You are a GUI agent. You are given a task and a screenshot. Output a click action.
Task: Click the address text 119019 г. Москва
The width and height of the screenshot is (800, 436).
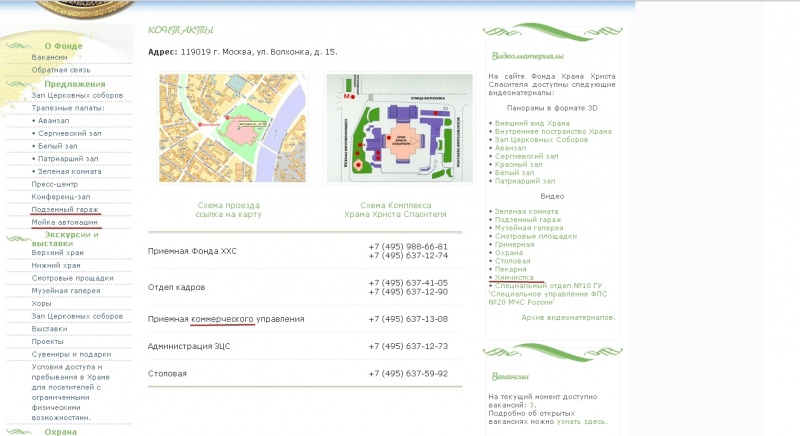(x=259, y=52)
